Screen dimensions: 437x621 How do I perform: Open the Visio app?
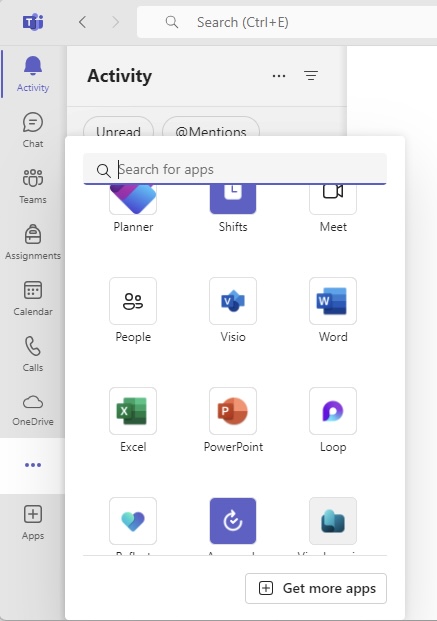[x=233, y=301]
